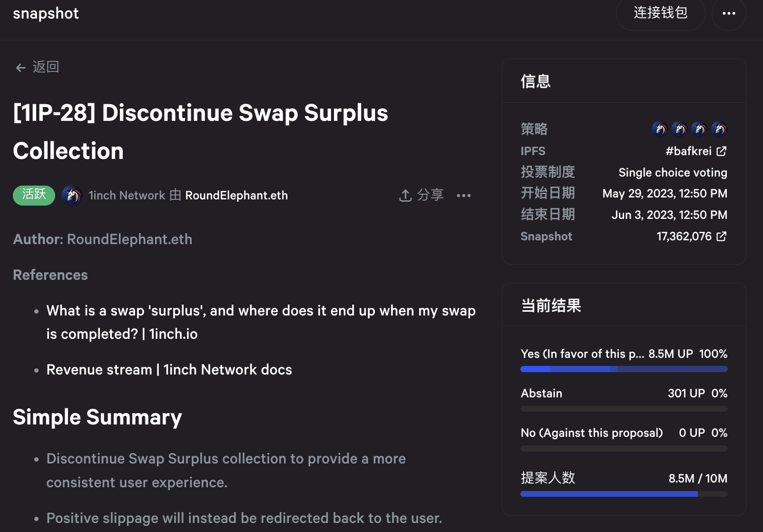Click the Yes vote result progress bar
This screenshot has width=763, height=532.
[x=624, y=369]
